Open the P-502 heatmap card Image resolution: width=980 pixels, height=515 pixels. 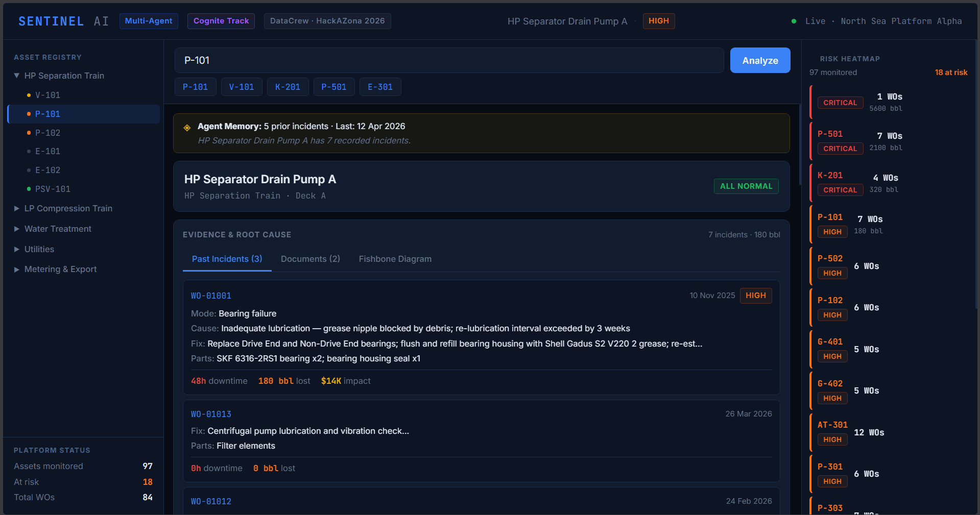(889, 266)
